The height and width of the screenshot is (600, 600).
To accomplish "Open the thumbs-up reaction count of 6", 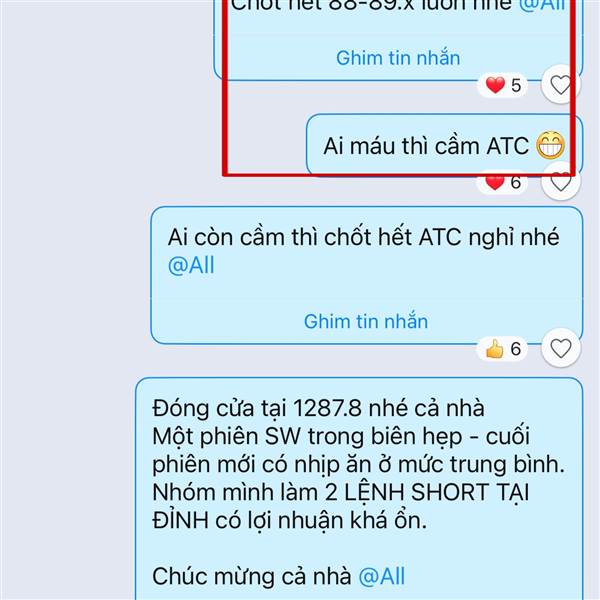I will coord(503,349).
